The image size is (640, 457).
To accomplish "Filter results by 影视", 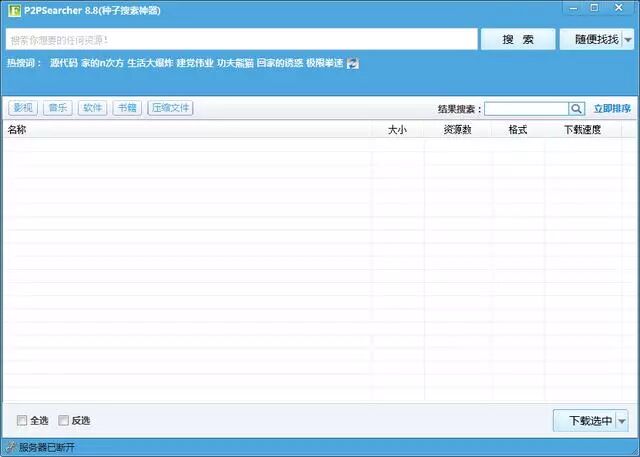I will (23, 108).
